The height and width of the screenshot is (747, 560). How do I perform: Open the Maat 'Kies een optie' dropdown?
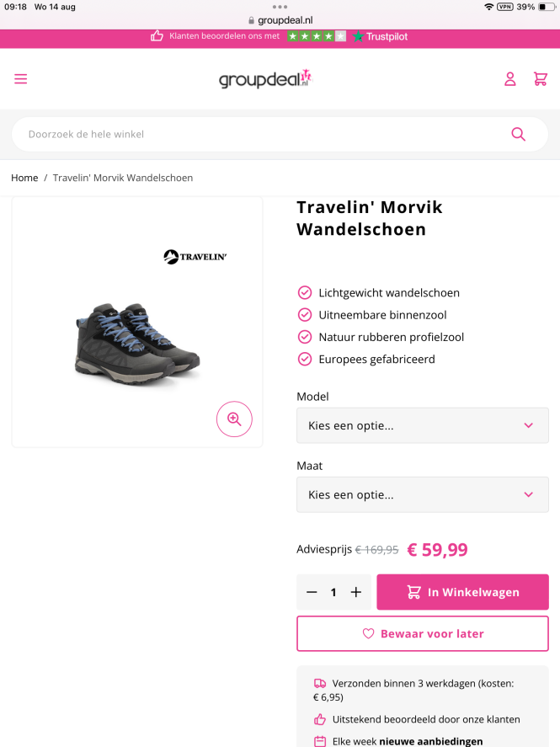point(422,494)
